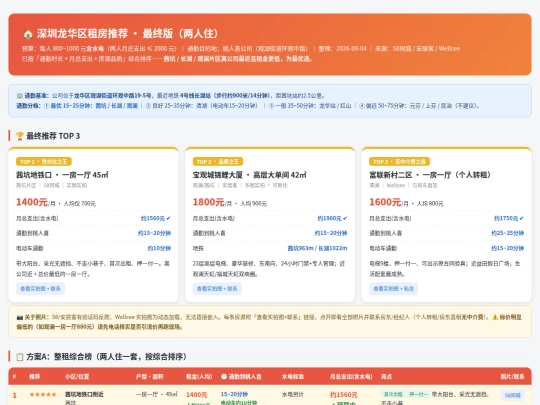Click the 通勤分档 label in blue info box
The width and height of the screenshot is (540, 405).
pos(29,106)
